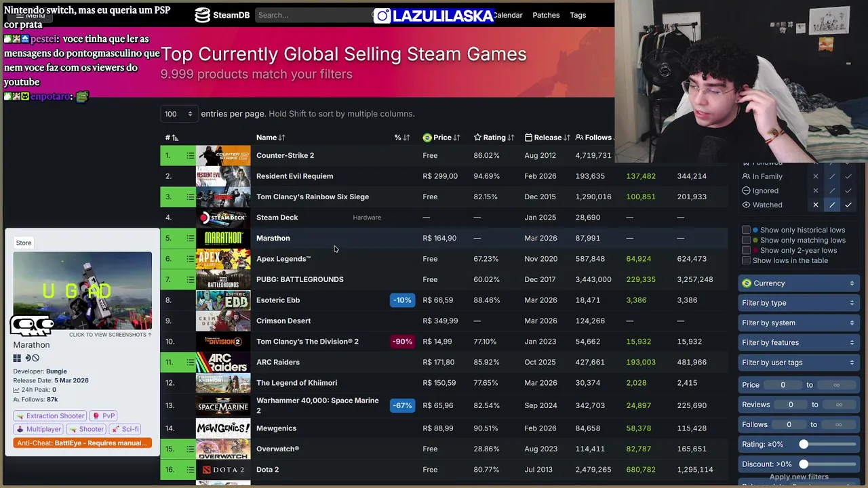Sort by Price column

[x=441, y=138]
